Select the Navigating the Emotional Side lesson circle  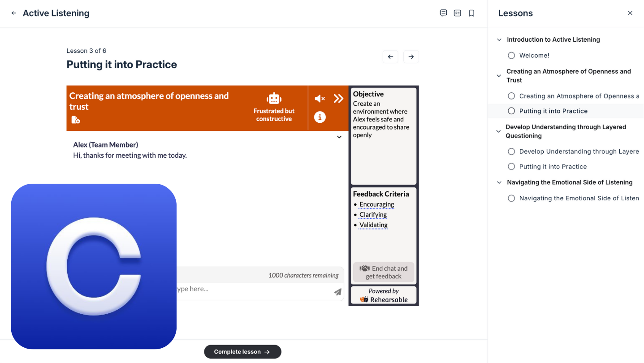click(511, 198)
